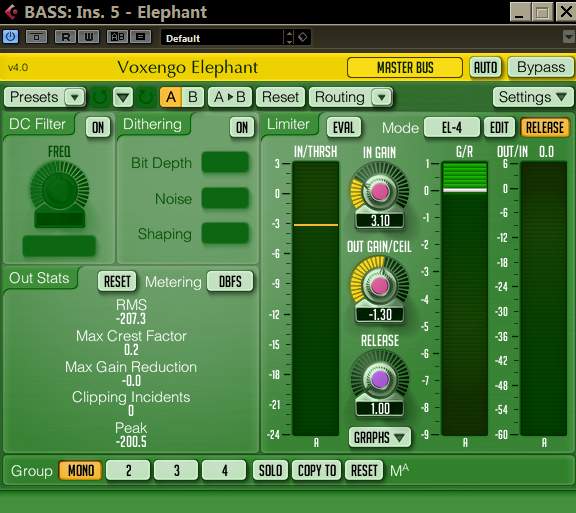This screenshot has width=576, height=513.
Task: Click the Limiter EVAL button
Action: (343, 128)
